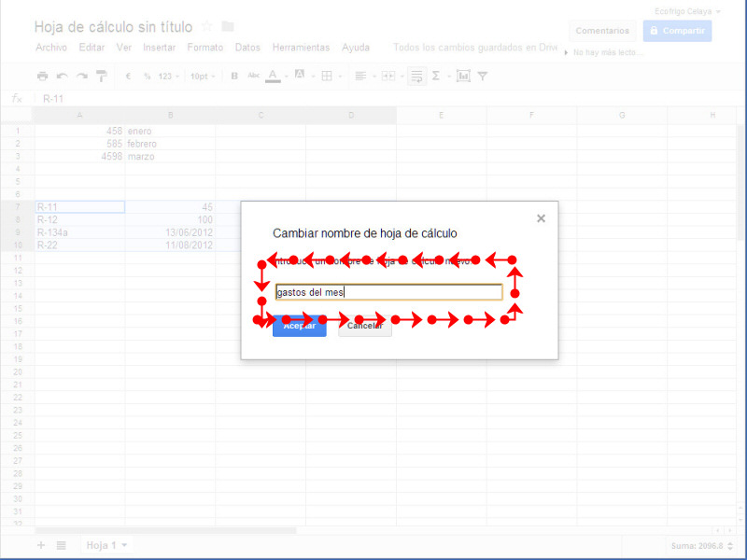This screenshot has height=560, width=747.
Task: Open the Ayuda menu
Action: (x=356, y=48)
